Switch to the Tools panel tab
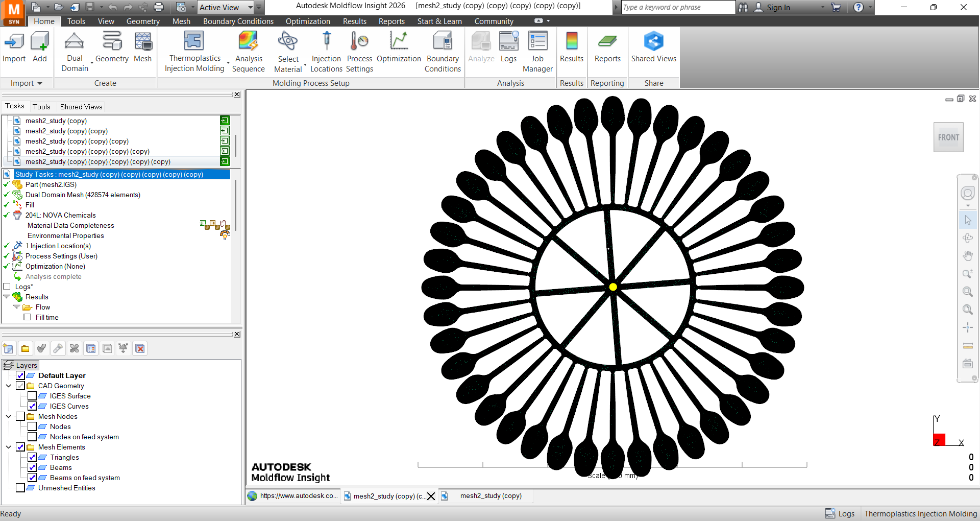The image size is (980, 521). [x=41, y=107]
